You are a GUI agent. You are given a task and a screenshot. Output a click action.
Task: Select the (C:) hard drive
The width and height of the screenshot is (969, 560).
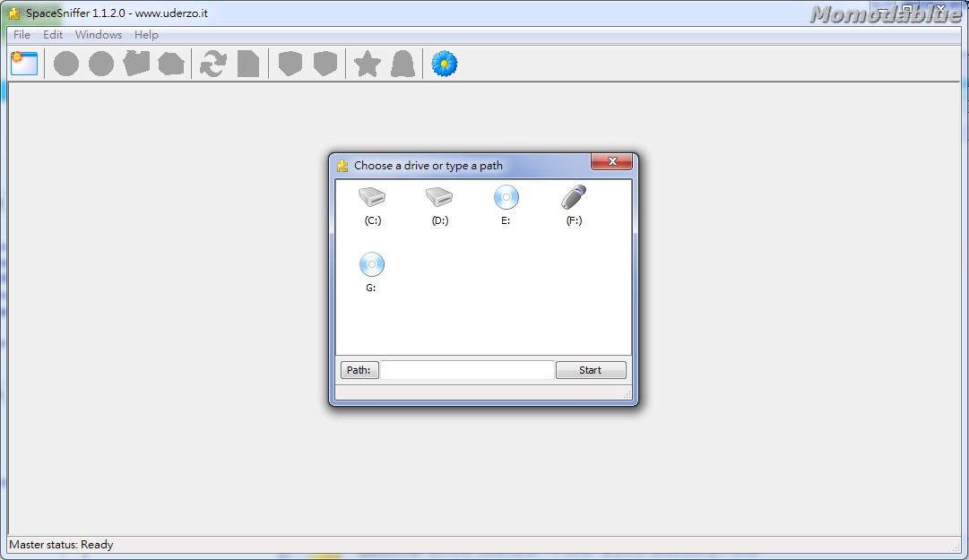(372, 205)
